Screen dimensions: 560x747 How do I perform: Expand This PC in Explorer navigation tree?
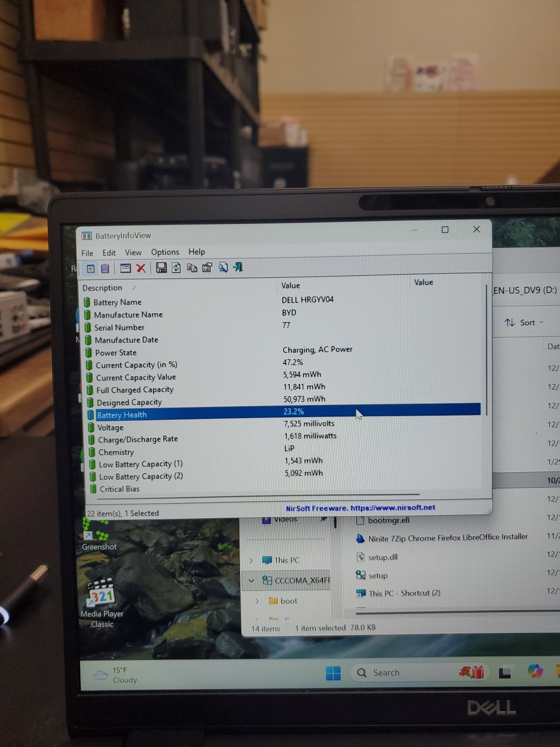251,560
